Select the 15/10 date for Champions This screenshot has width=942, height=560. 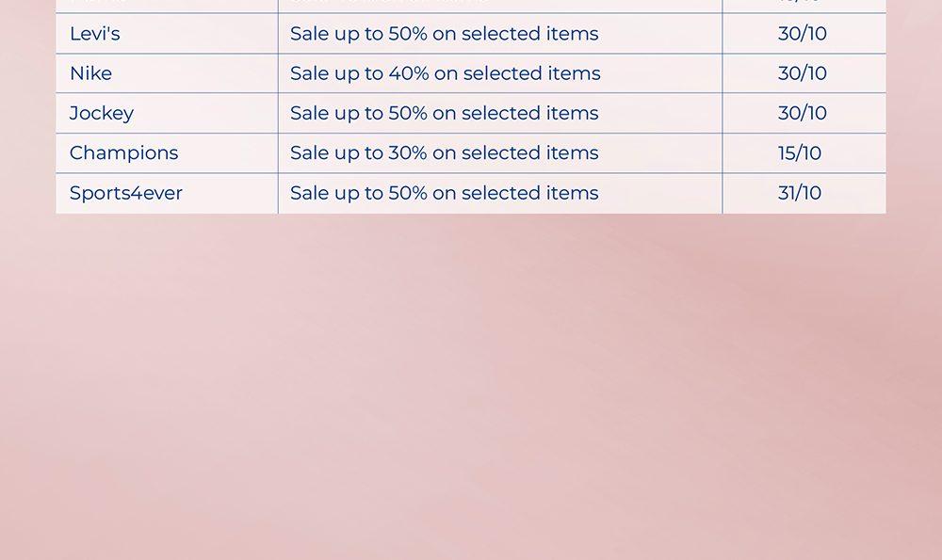[800, 153]
